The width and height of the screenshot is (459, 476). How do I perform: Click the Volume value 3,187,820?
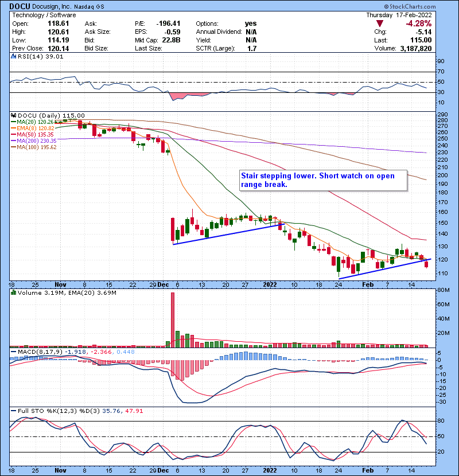(x=416, y=49)
